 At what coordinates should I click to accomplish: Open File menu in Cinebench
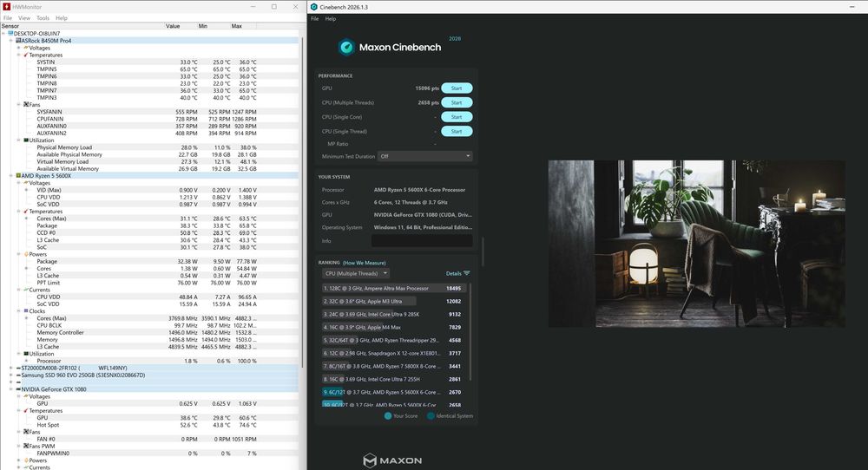click(314, 19)
